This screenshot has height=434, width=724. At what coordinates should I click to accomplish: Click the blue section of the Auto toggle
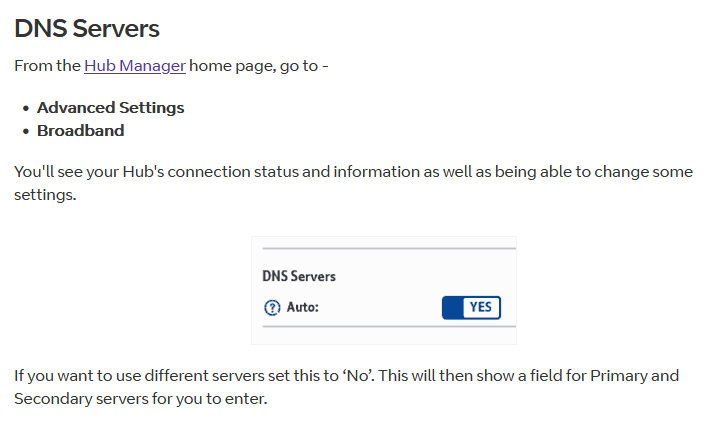(x=452, y=307)
